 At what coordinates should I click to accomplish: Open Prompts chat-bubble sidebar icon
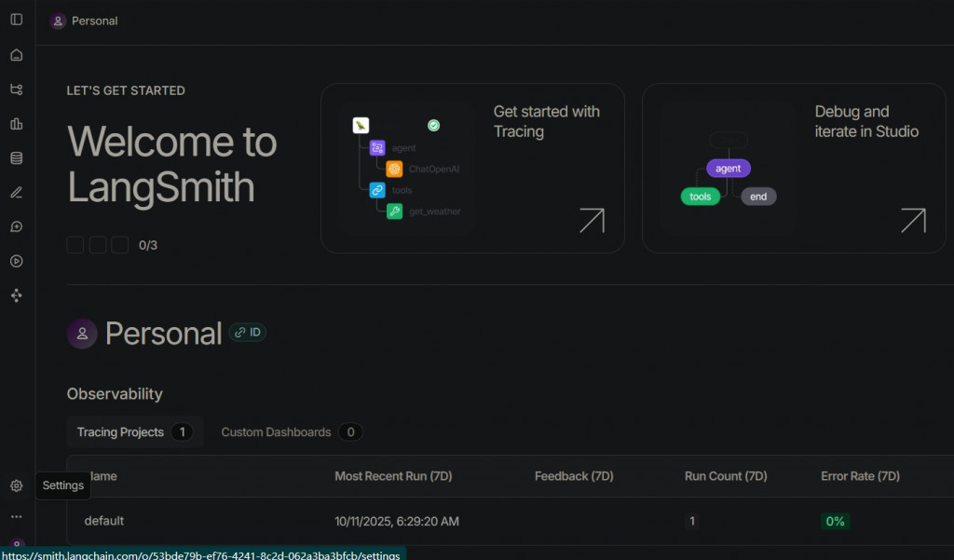point(17,227)
